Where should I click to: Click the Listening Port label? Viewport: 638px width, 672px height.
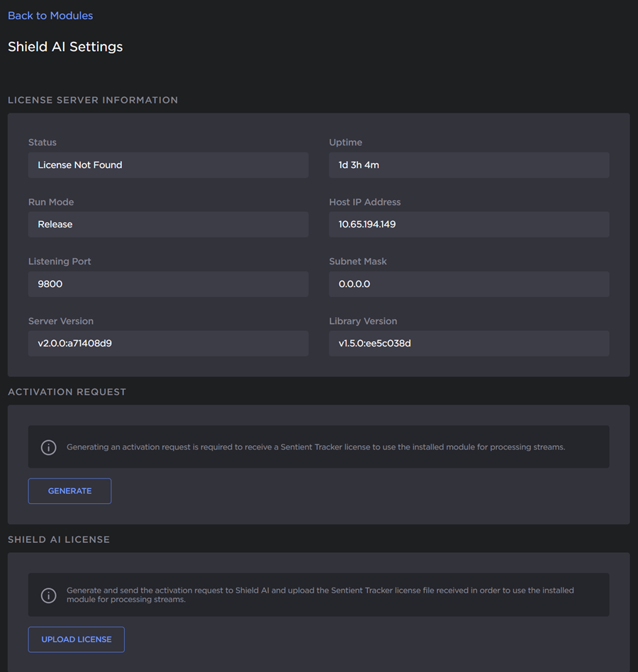point(60,262)
